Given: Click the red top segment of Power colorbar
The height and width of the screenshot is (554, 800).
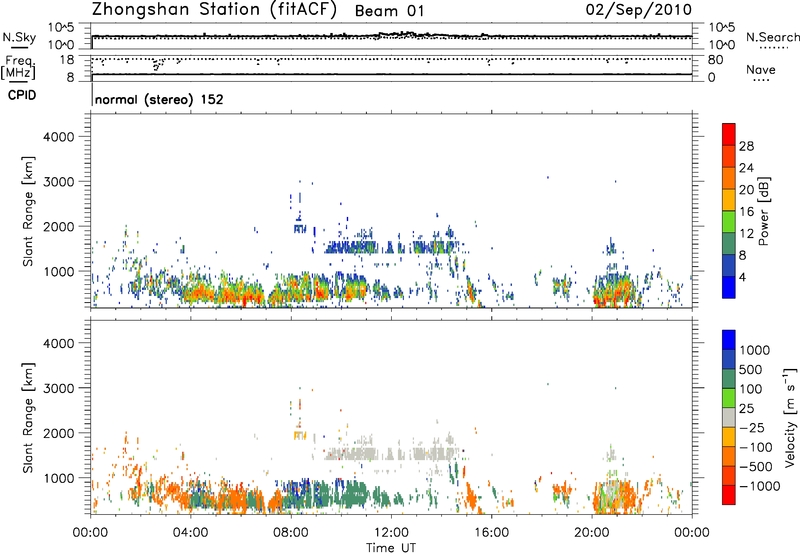Looking at the screenshot, I should (x=729, y=134).
